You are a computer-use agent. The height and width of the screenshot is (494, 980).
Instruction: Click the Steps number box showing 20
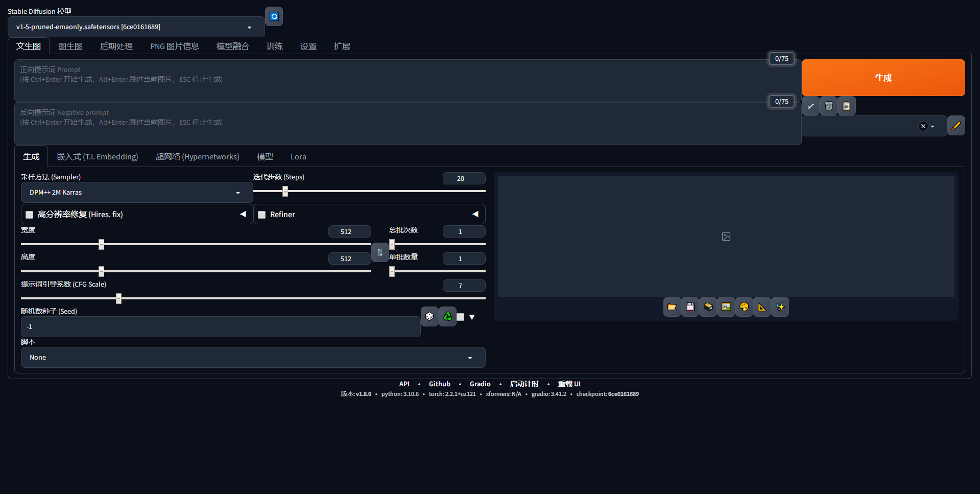click(464, 178)
